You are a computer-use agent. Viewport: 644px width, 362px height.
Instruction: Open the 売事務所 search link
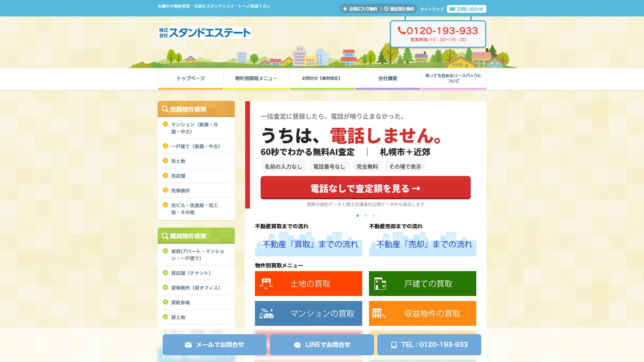[180, 191]
